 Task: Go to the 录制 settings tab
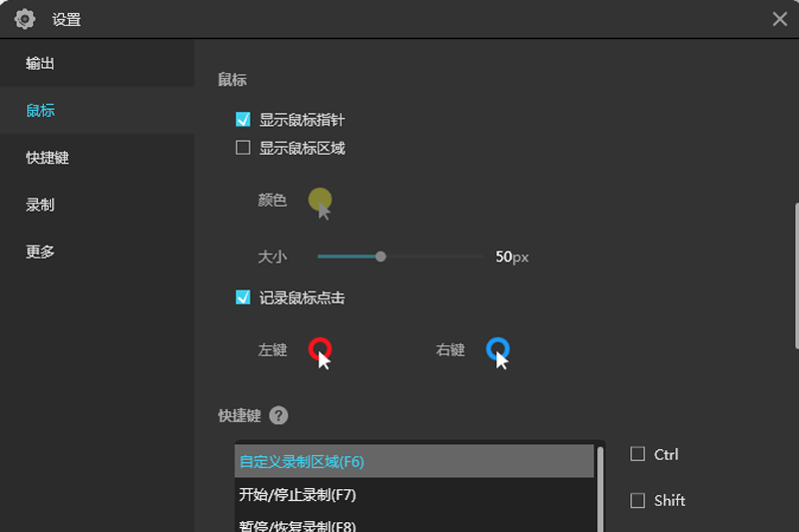tap(40, 205)
